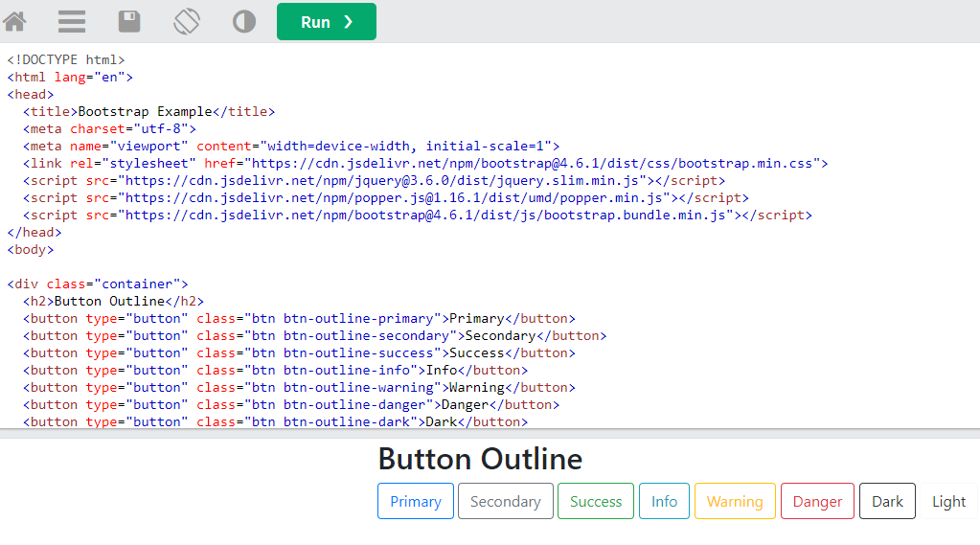
Task: Click the Success outline button
Action: [596, 501]
